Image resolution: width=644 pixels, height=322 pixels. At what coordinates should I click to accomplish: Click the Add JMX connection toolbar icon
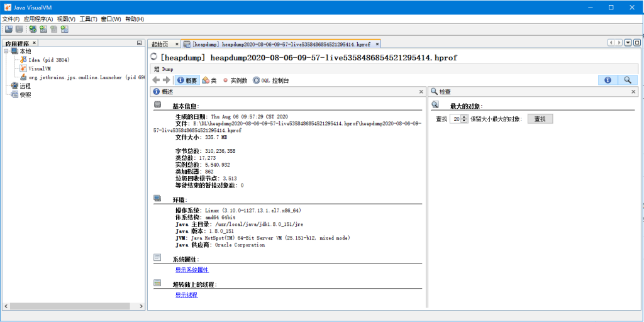tap(43, 29)
